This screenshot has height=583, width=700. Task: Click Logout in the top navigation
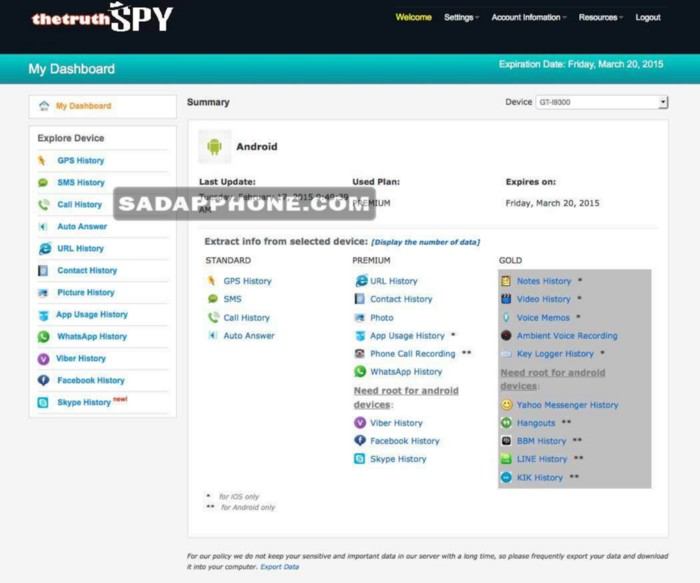click(648, 17)
